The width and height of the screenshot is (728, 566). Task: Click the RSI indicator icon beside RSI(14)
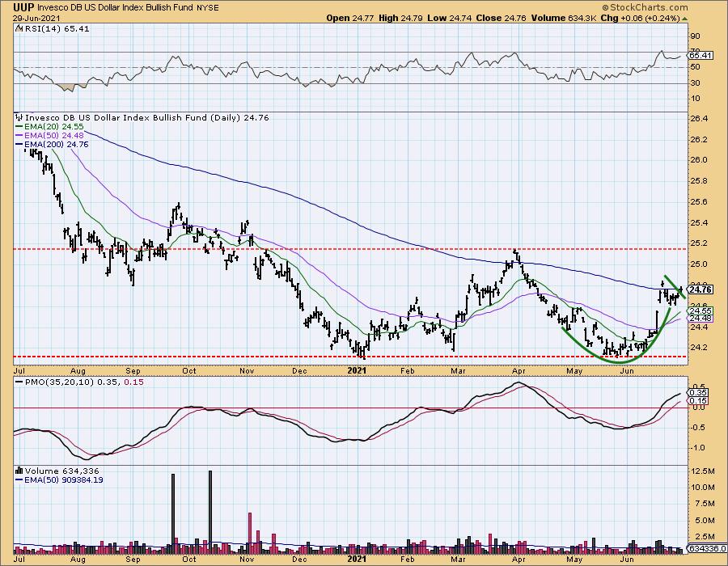[18, 29]
